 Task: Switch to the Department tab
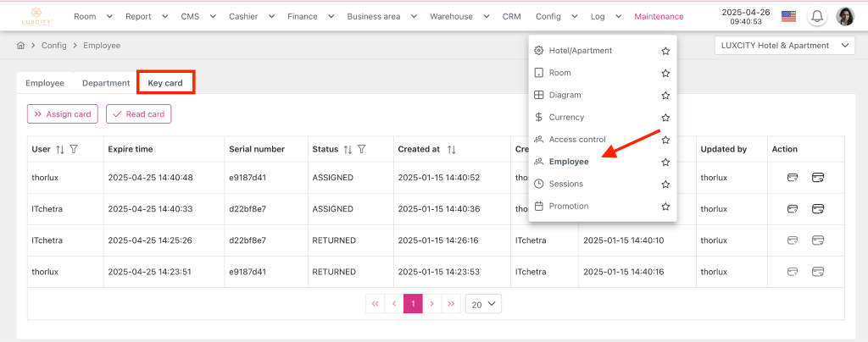coord(106,83)
